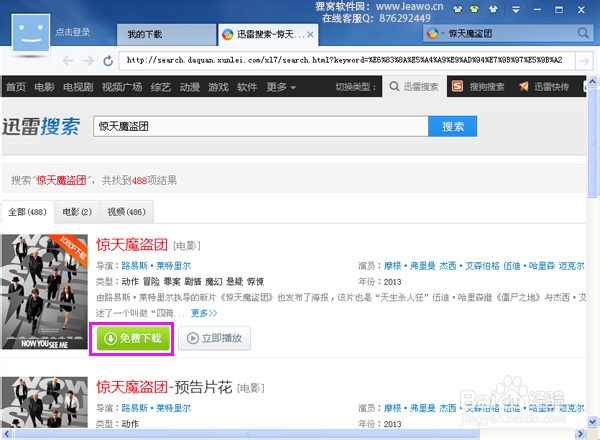Open the 预告片花 result poster thumbnail
The width and height of the screenshot is (600, 440).
pyautogui.click(x=45, y=403)
